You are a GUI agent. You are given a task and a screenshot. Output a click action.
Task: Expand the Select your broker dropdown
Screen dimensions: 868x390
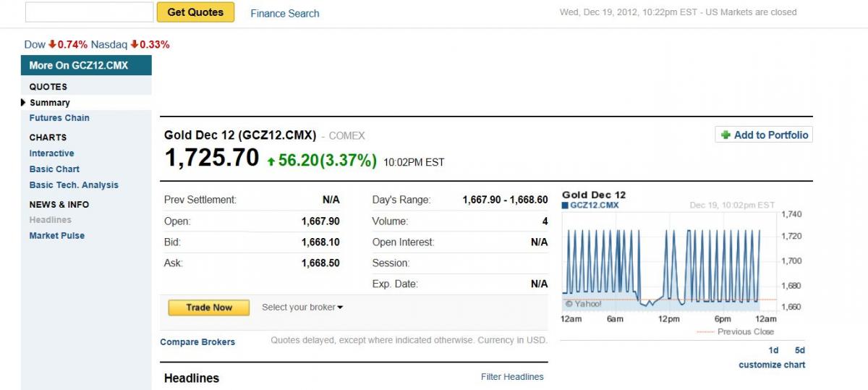tap(302, 308)
